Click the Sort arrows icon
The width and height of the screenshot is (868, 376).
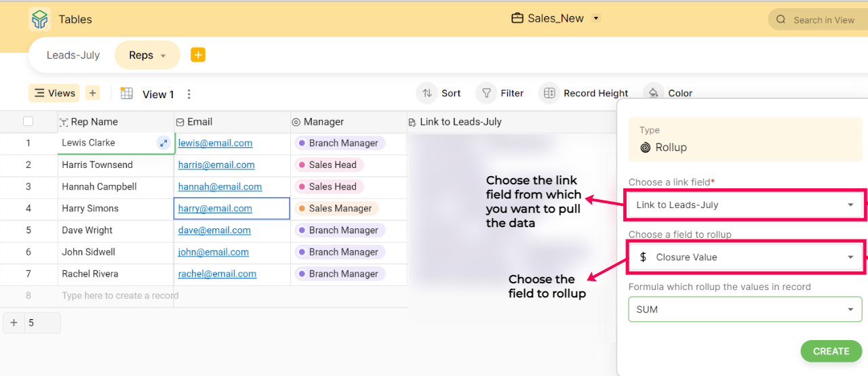pyautogui.click(x=427, y=93)
